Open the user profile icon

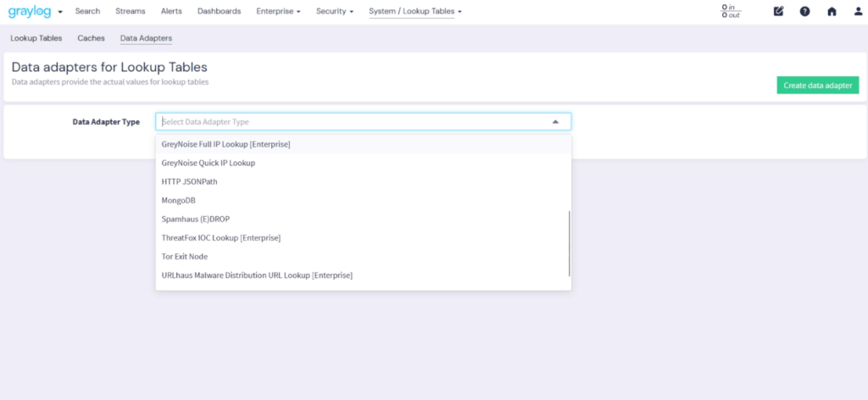click(x=858, y=11)
